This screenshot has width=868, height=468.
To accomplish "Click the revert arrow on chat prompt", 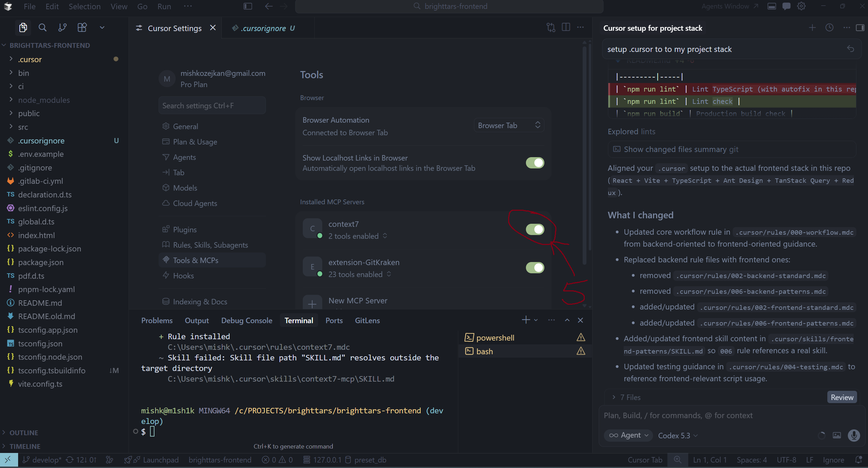I will [x=851, y=49].
